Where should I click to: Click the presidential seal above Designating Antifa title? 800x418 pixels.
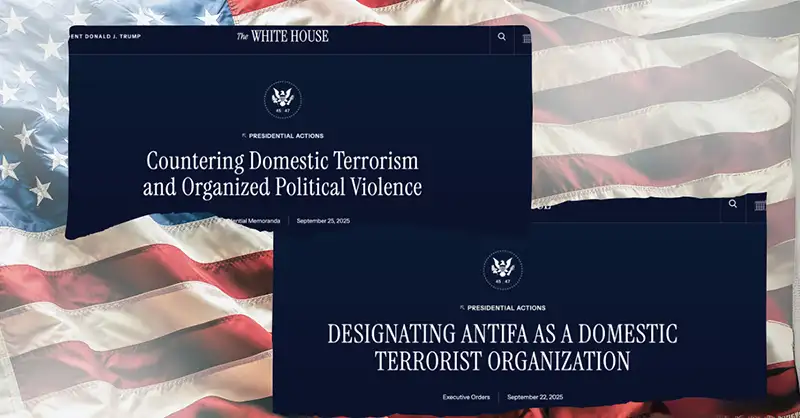tap(503, 268)
